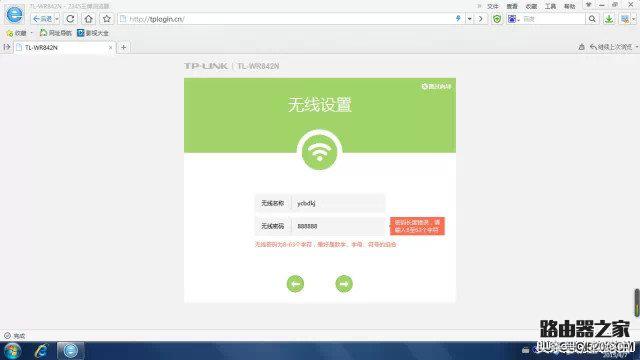
Task: Open 网址导航 bookmark link
Action: tap(56, 33)
